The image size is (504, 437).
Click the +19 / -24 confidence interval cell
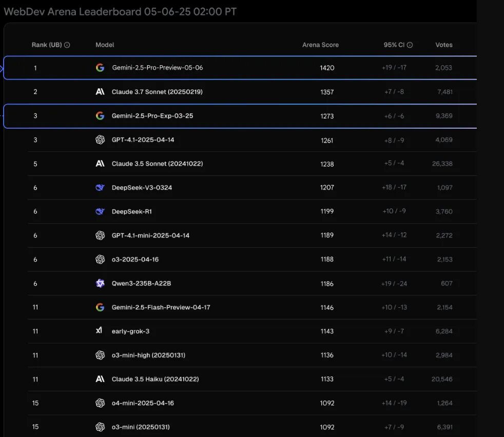click(394, 284)
